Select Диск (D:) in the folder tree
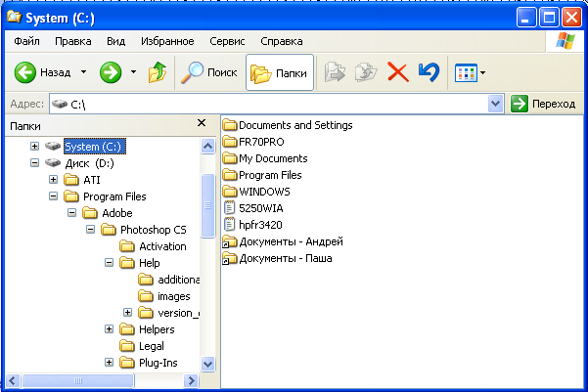 [90, 163]
